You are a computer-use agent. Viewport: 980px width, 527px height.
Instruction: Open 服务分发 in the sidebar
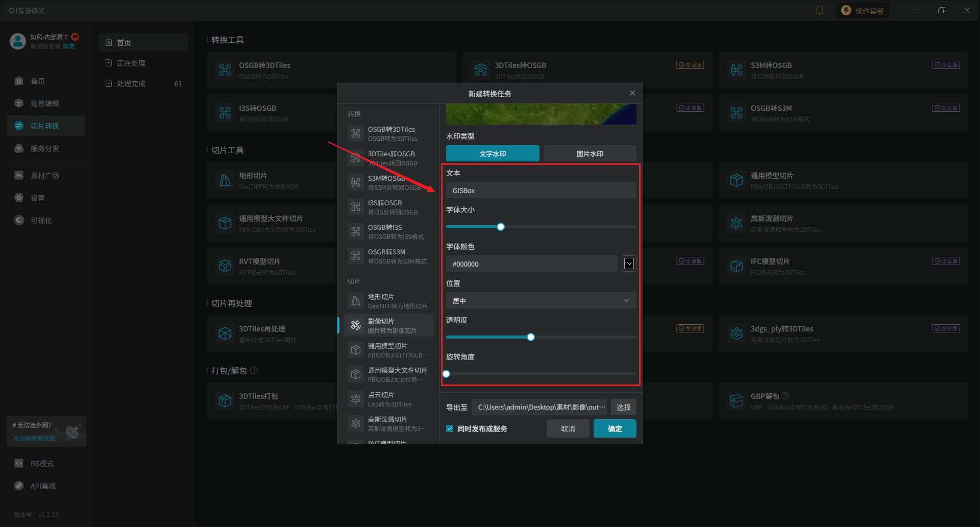click(46, 149)
